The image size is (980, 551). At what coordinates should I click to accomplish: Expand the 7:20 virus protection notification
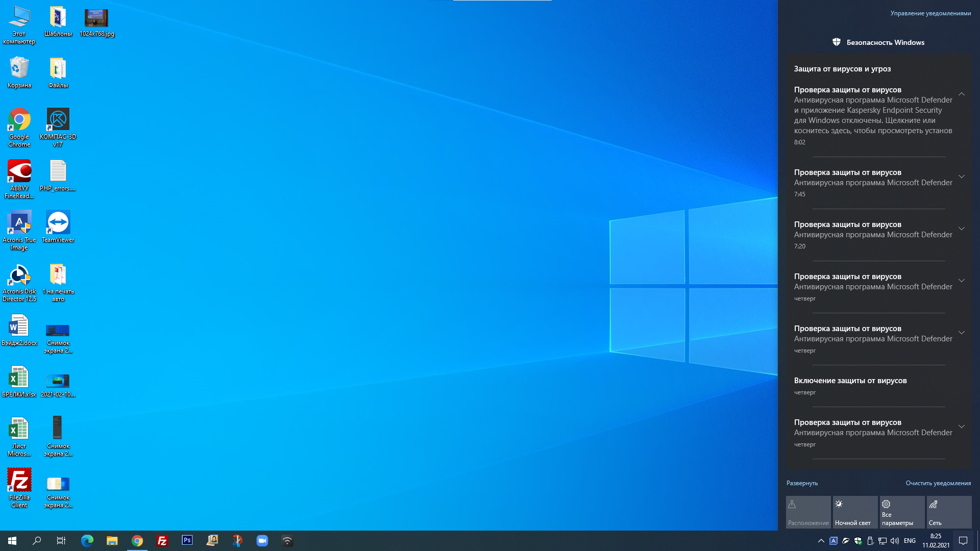click(962, 229)
